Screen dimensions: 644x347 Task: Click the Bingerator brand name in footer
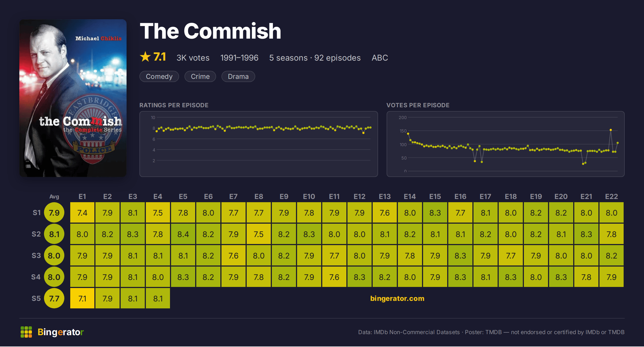click(x=61, y=332)
